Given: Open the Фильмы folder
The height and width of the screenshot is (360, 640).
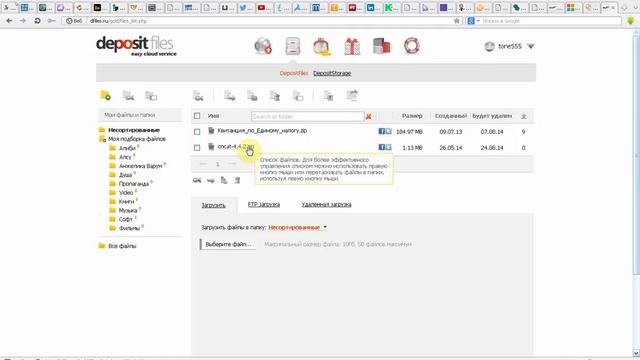Looking at the screenshot, I should point(129,229).
